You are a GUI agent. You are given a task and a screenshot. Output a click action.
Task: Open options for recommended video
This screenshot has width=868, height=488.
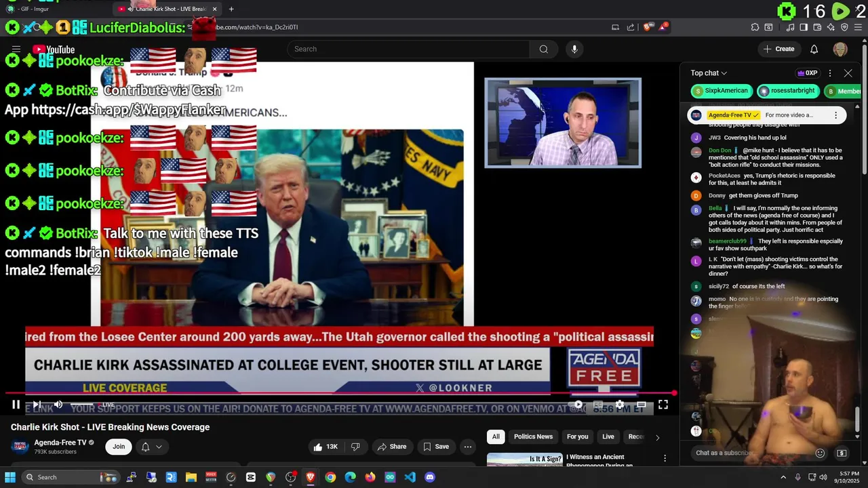665,459
